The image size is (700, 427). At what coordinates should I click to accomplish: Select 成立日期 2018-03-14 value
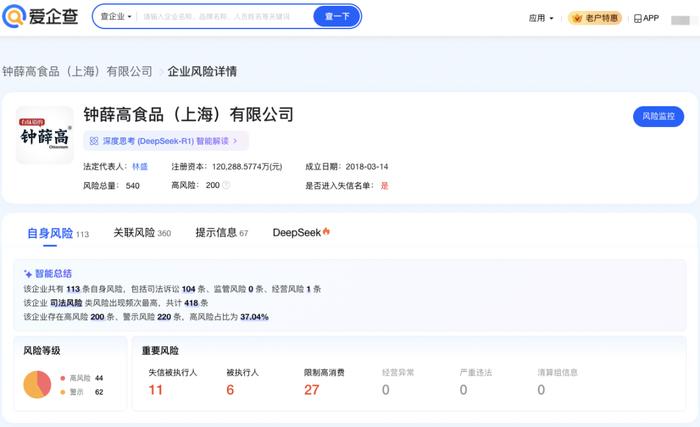(x=367, y=167)
